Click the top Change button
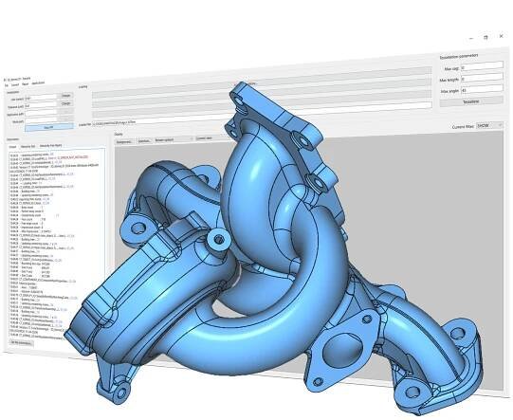513x420 pixels. (x=66, y=96)
